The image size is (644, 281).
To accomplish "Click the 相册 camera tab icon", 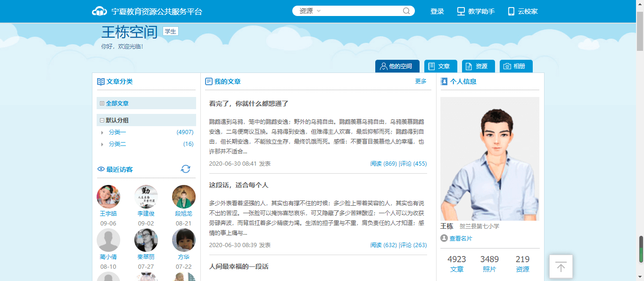I will pyautogui.click(x=507, y=66).
